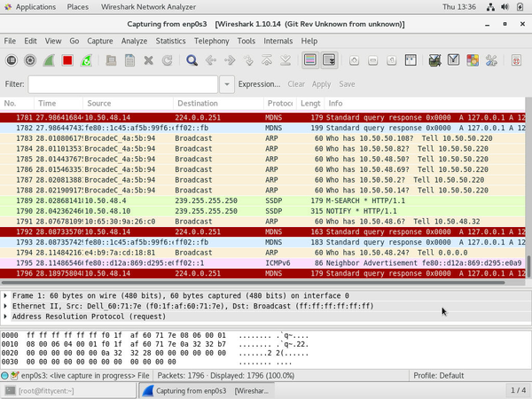Save this capture file toolbar icon
Image resolution: width=532 pixels, height=399 pixels.
coord(129,60)
